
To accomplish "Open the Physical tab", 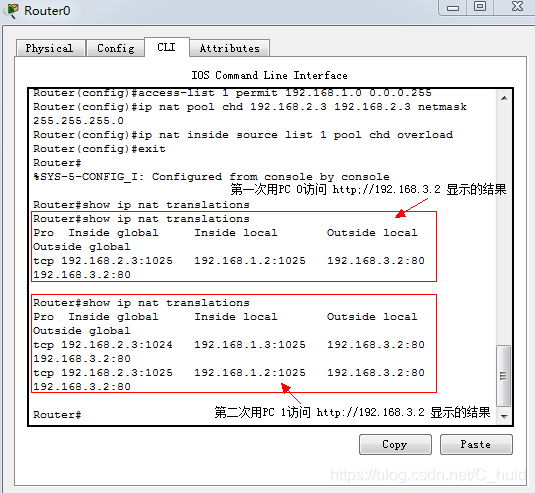I will pyautogui.click(x=50, y=48).
